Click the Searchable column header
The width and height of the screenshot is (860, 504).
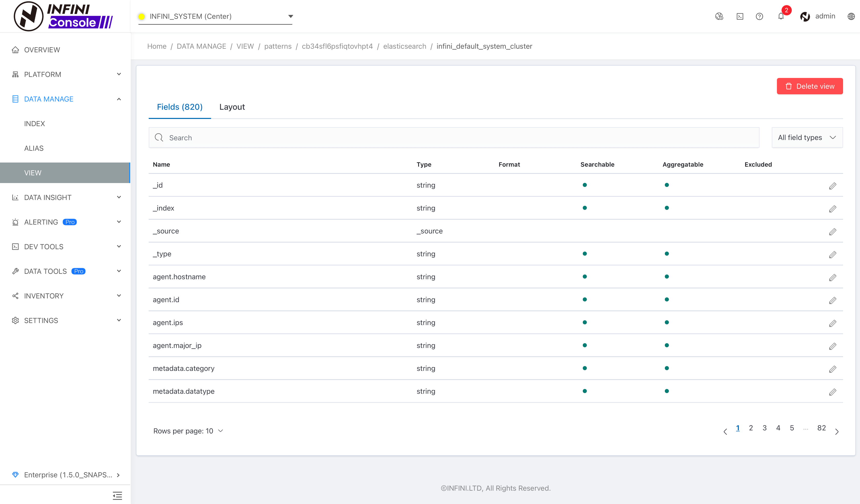tap(597, 165)
